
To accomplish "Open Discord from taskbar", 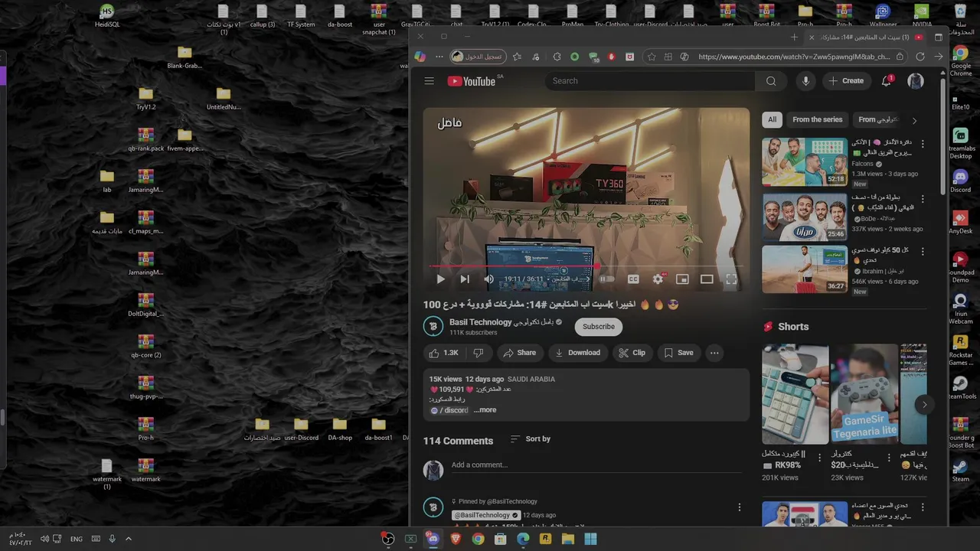I will [433, 539].
